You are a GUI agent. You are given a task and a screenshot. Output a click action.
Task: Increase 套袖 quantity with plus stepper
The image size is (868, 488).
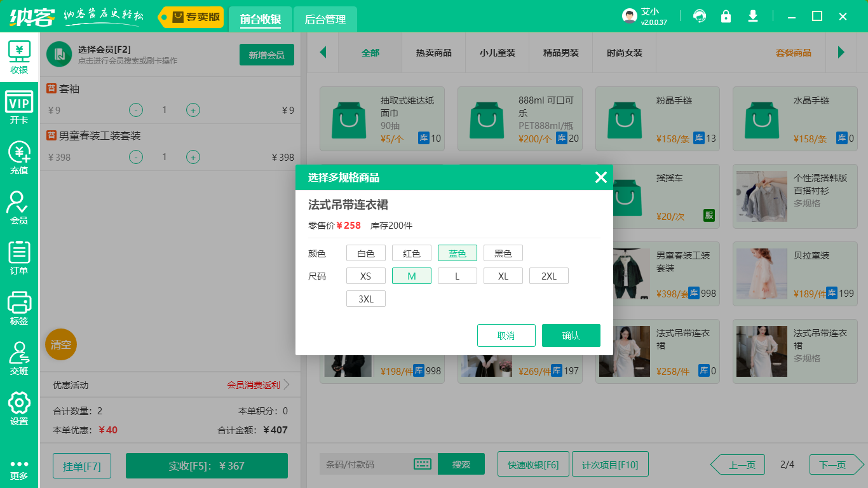pyautogui.click(x=193, y=110)
